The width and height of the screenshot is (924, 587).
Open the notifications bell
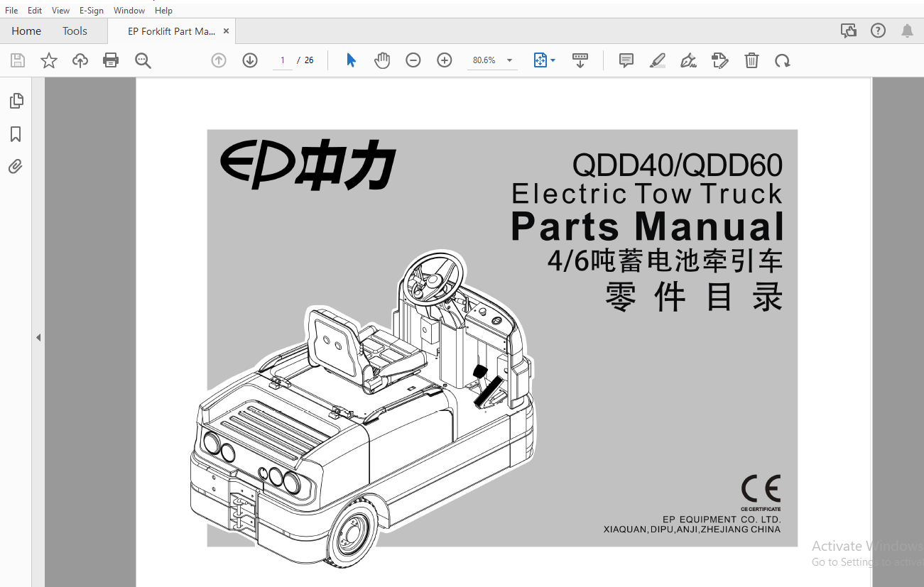click(908, 31)
